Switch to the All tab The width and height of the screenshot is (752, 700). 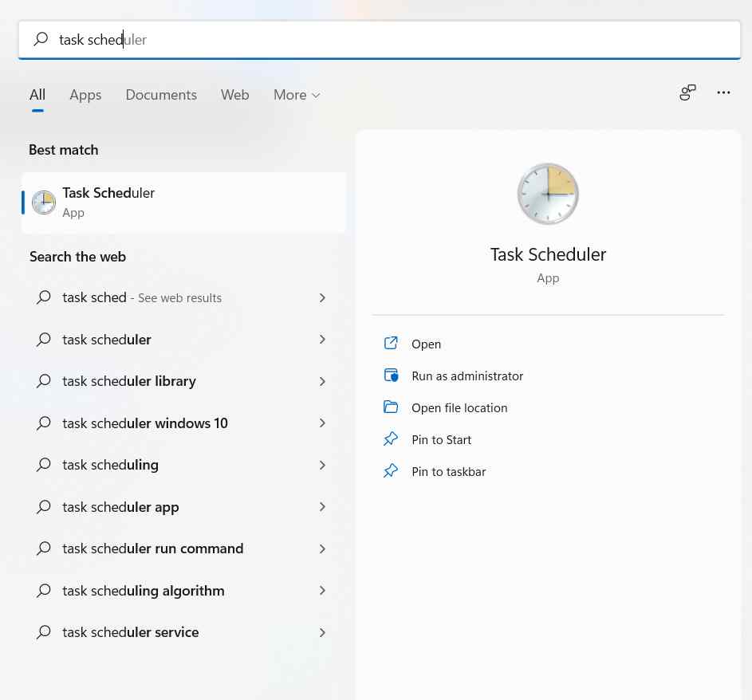pos(37,95)
